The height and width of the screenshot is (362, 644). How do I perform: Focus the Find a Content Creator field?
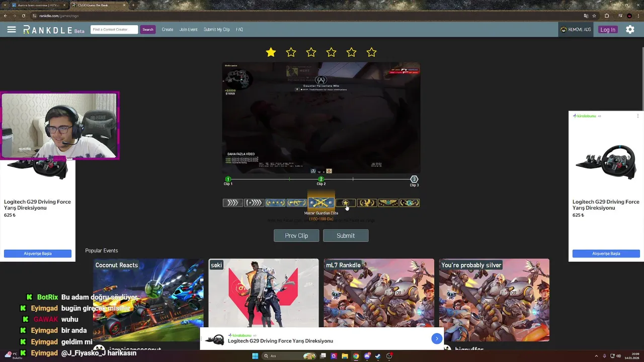tap(114, 30)
